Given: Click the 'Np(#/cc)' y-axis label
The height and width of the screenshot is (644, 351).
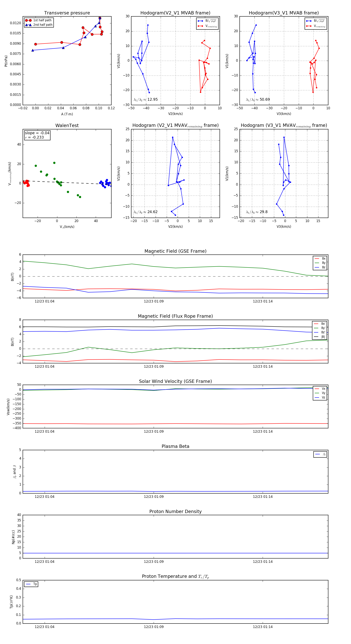Looking at the screenshot, I should 13,537.
